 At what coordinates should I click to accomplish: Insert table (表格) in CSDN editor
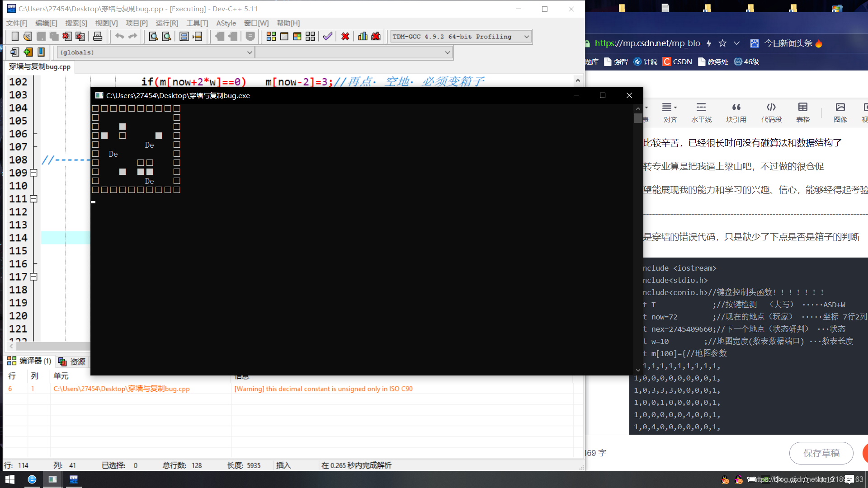coord(803,112)
